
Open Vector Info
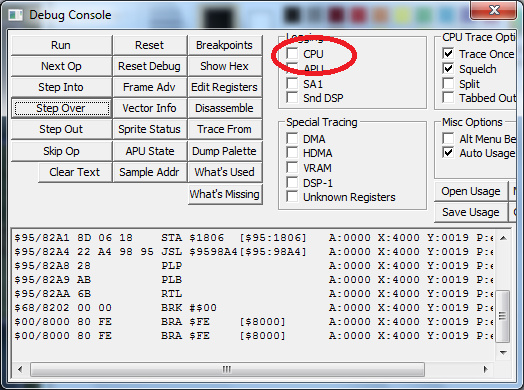pyautogui.click(x=149, y=108)
